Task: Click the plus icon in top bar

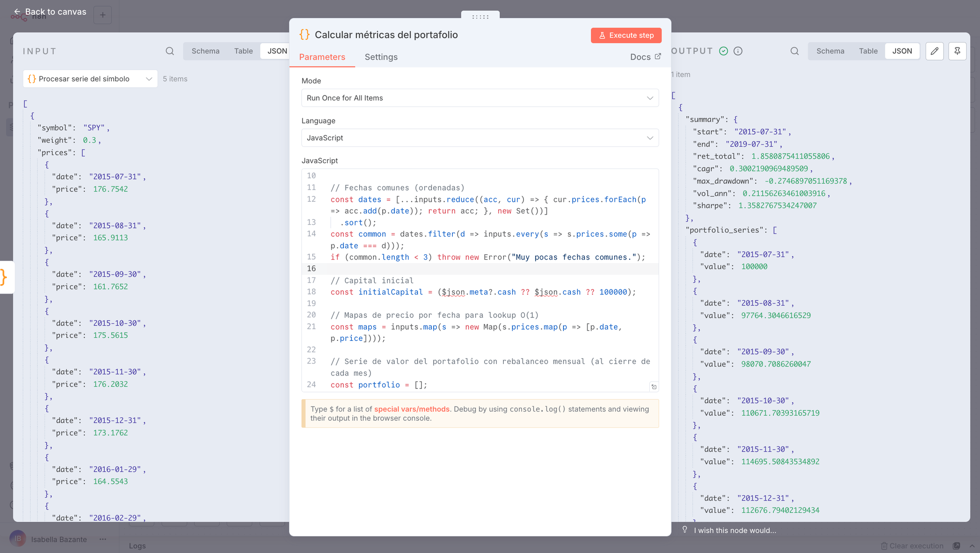Action: (102, 15)
